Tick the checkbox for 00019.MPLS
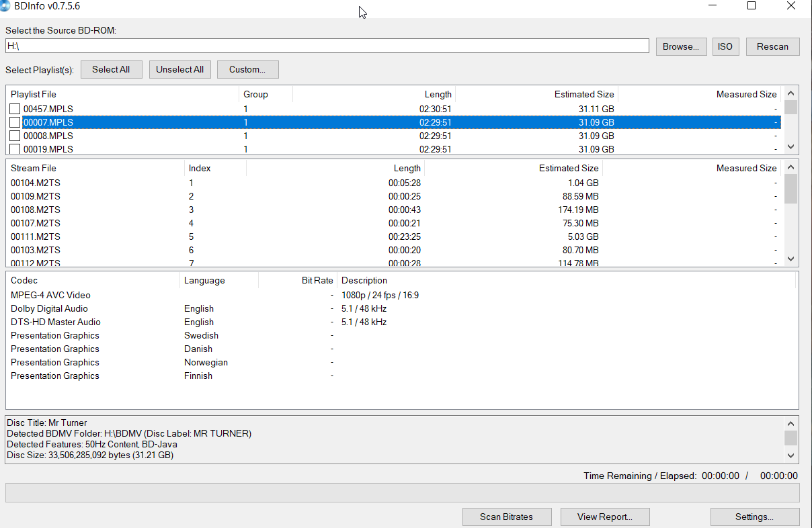This screenshot has height=528, width=812. (15, 149)
